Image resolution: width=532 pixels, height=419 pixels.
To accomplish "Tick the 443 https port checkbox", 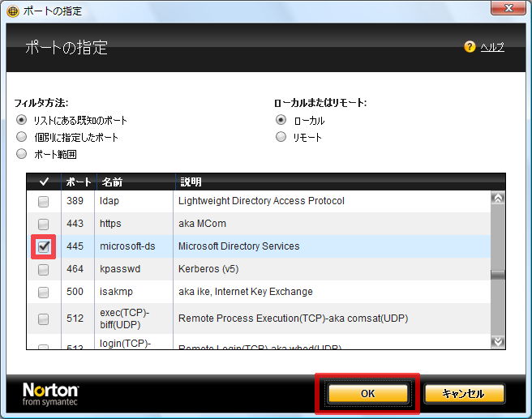I will [44, 224].
